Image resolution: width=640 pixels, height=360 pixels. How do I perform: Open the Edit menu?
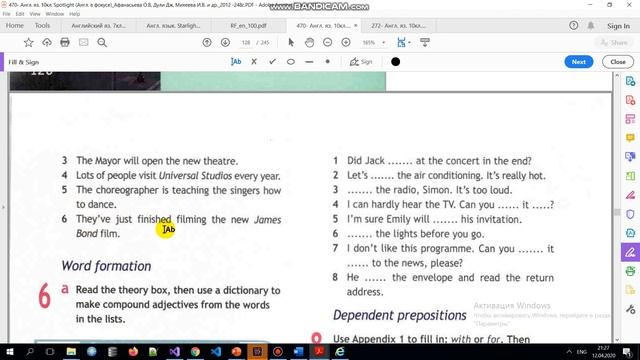[20, 14]
